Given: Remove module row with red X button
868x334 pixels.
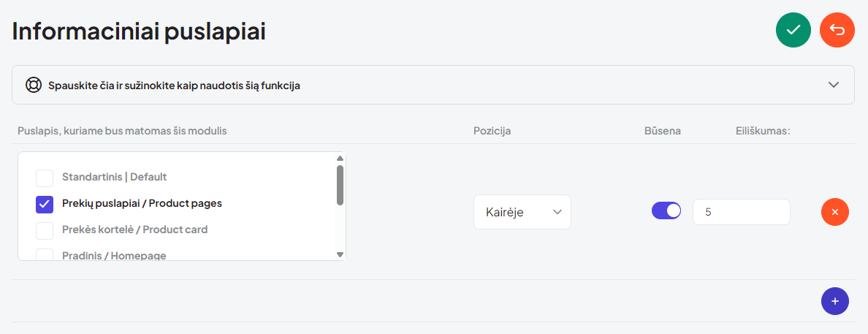Looking at the screenshot, I should click(835, 212).
